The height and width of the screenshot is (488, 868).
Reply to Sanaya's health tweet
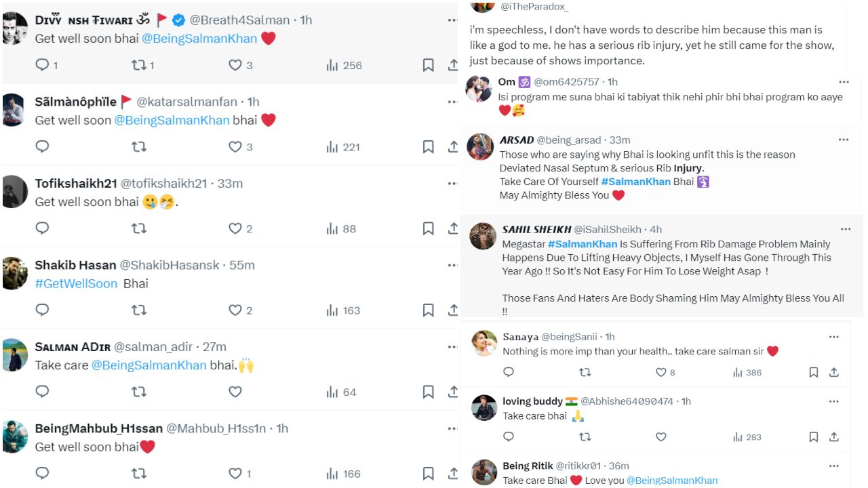(x=509, y=372)
